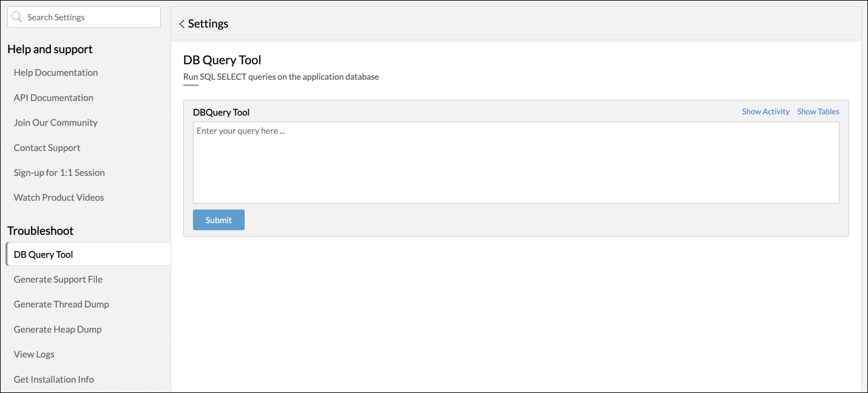Open Sign-up for 1:1 Session
Image resolution: width=868 pixels, height=393 pixels.
pyautogui.click(x=59, y=173)
